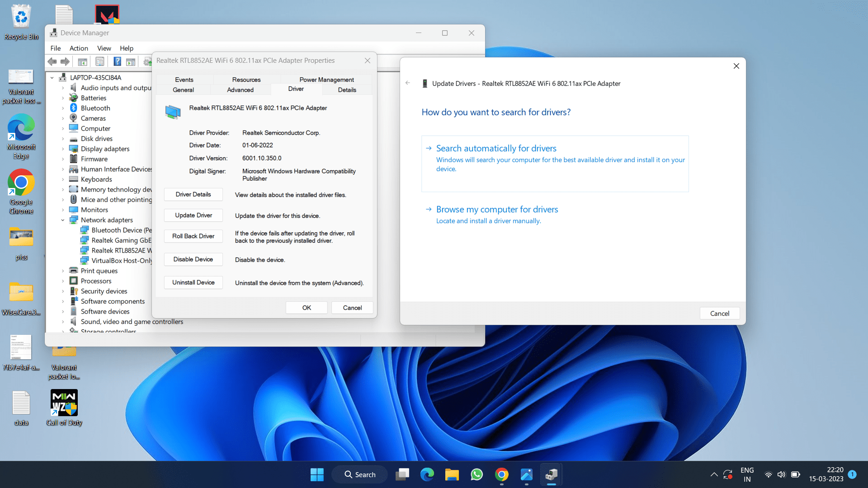This screenshot has width=868, height=488.
Task: Click OK in adapter Properties dialog
Action: point(307,308)
